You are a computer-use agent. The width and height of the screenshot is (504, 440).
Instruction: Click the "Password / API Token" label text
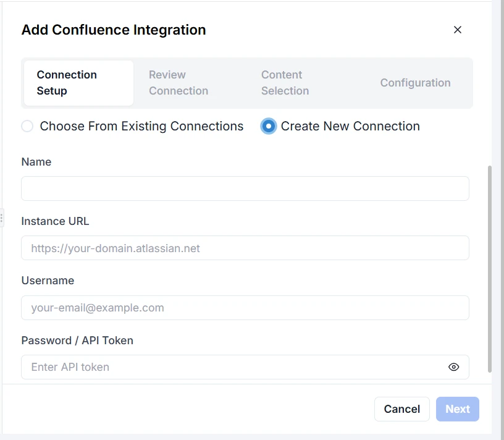[77, 341]
